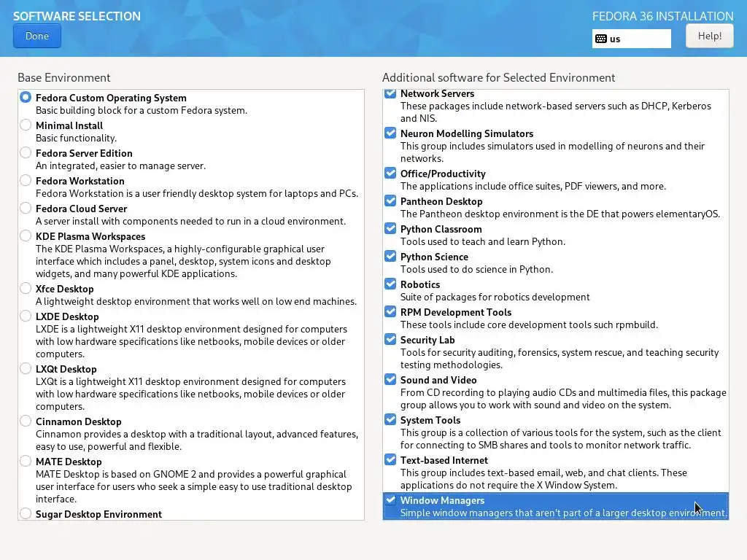Click the KDE Plasma Workspaces label
Image resolution: width=747 pixels, height=560 pixels.
coord(90,236)
